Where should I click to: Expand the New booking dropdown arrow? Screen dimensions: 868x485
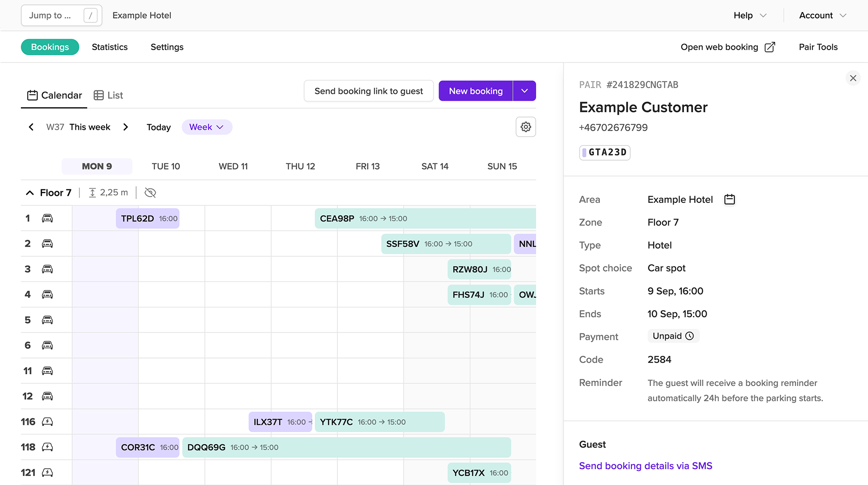pos(524,91)
